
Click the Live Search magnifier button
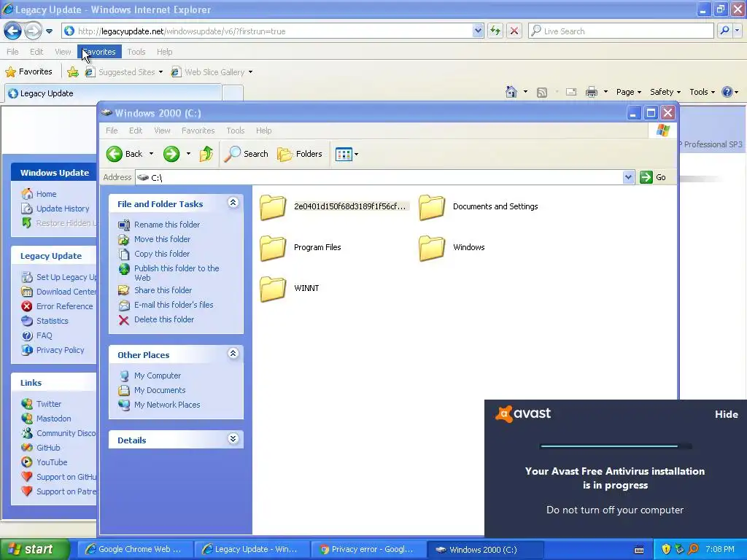coord(724,31)
